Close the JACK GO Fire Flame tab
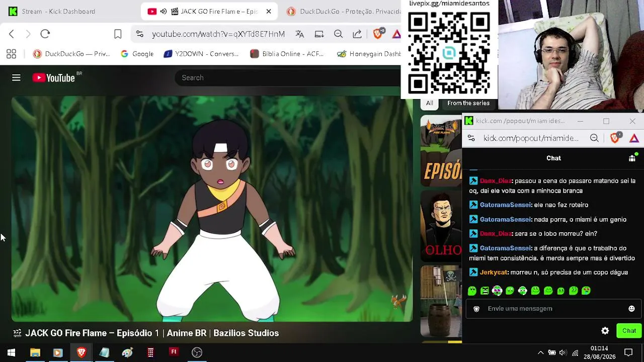Viewport: 644px width, 362px height. coord(269,12)
